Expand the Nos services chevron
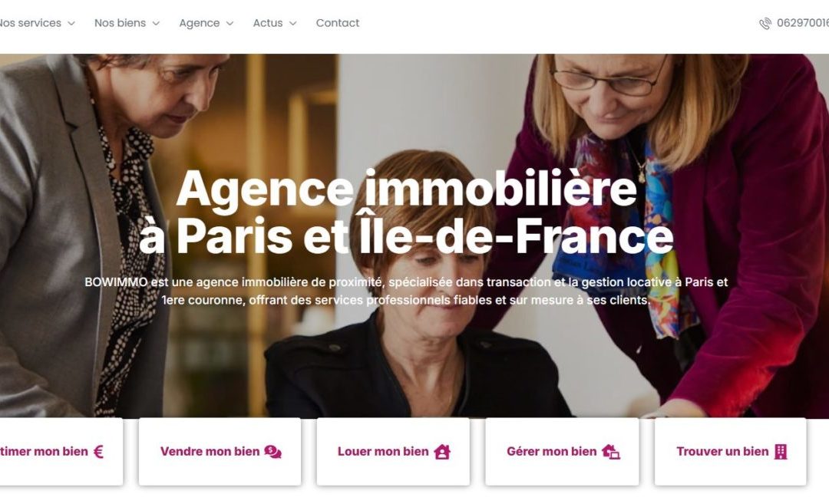The height and width of the screenshot is (504, 829). (x=71, y=23)
